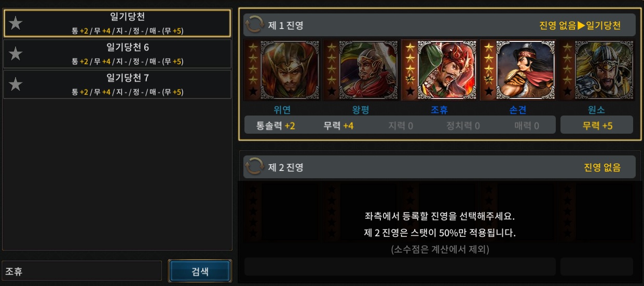Click the 진영 없음▶일기당천 label

coord(580,25)
